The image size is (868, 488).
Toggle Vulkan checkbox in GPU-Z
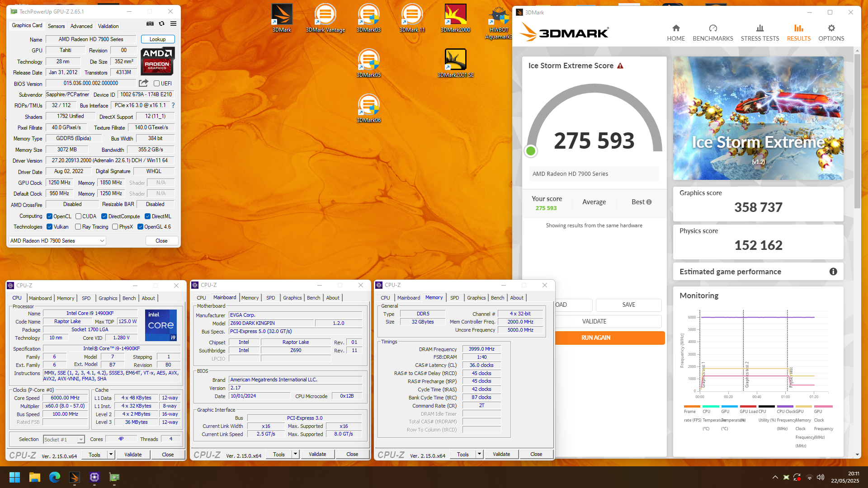[50, 227]
